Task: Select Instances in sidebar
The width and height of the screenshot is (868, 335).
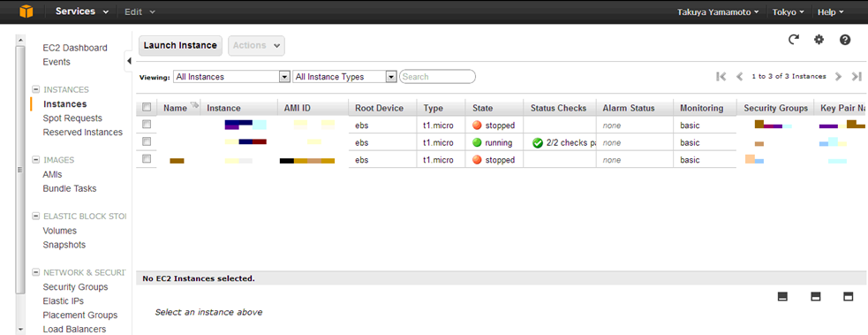Action: (64, 103)
